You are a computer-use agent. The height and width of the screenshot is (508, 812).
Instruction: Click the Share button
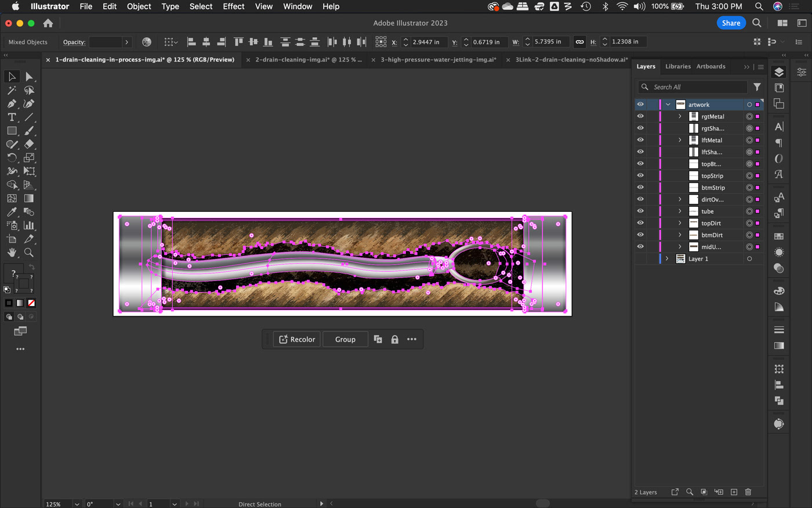(731, 23)
